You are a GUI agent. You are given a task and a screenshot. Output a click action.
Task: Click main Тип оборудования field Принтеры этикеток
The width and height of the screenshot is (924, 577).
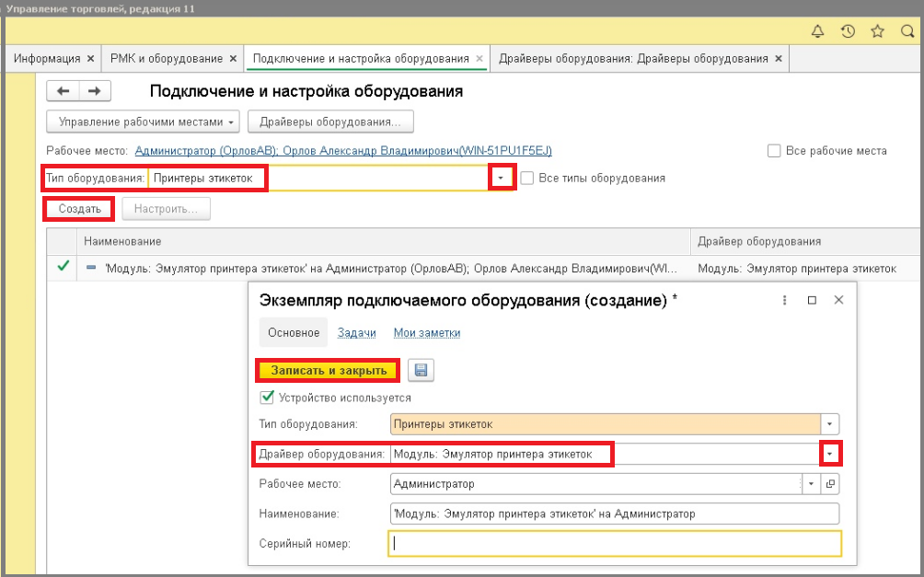[x=319, y=178]
